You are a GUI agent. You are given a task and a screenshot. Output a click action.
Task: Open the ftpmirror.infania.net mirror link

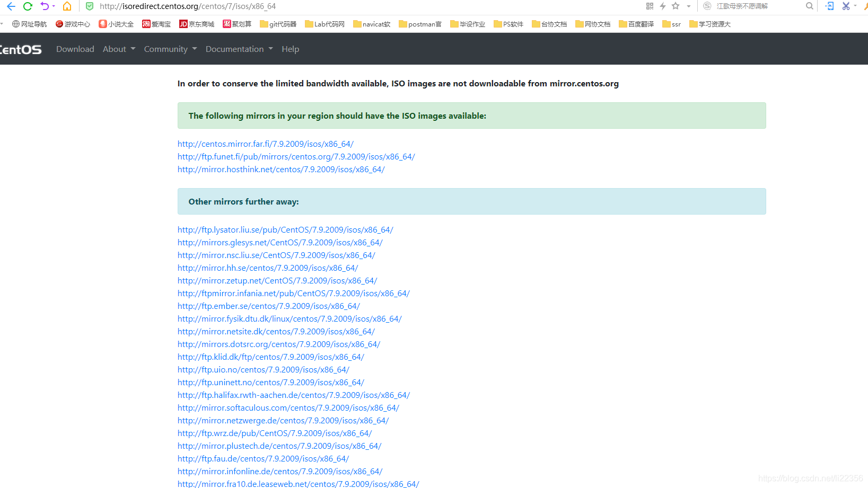click(294, 294)
